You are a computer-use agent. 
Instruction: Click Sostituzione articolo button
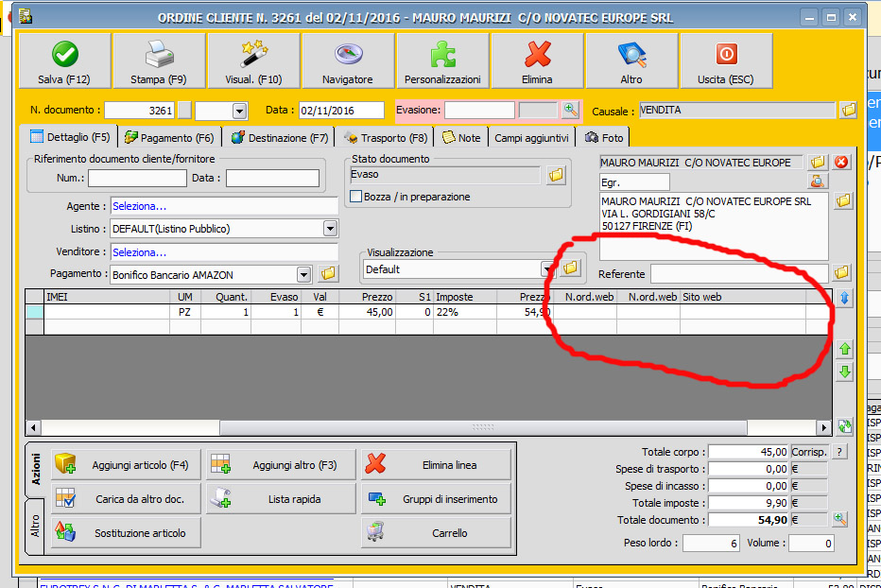click(126, 532)
